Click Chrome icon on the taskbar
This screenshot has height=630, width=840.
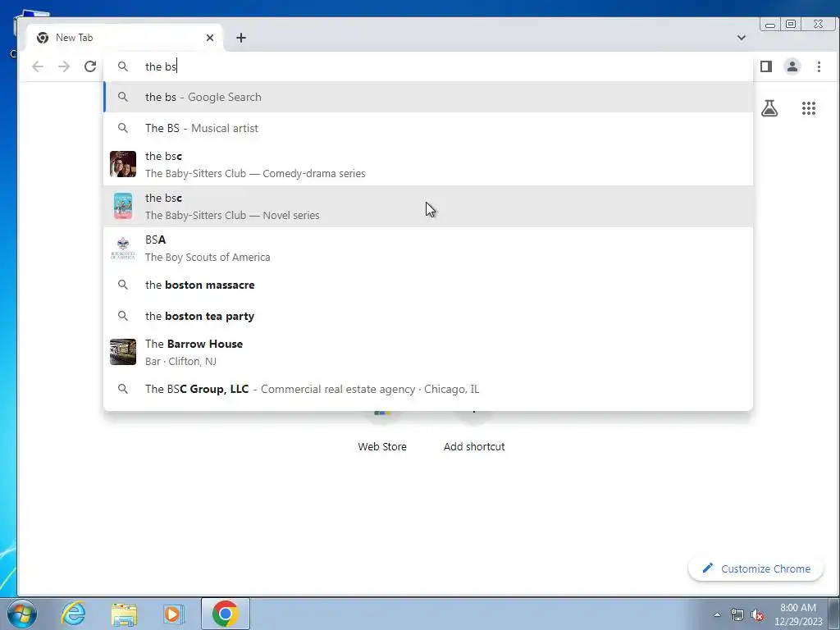point(225,614)
